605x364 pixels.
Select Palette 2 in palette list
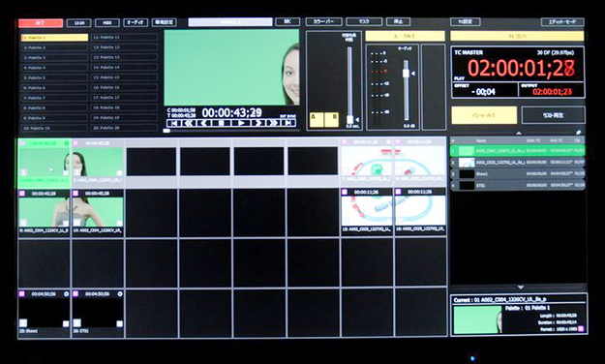pyautogui.click(x=54, y=47)
